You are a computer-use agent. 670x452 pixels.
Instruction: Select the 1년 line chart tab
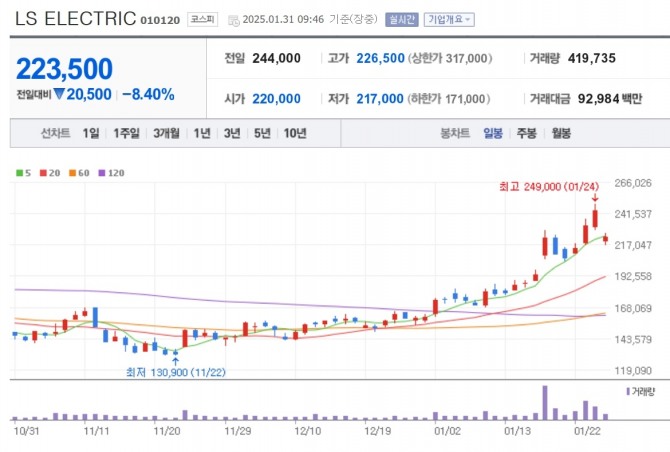click(202, 133)
